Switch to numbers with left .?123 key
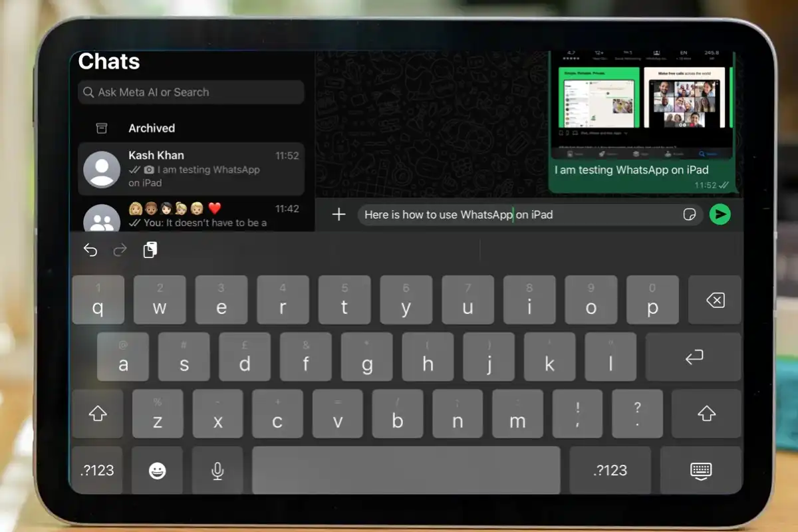 pos(98,471)
